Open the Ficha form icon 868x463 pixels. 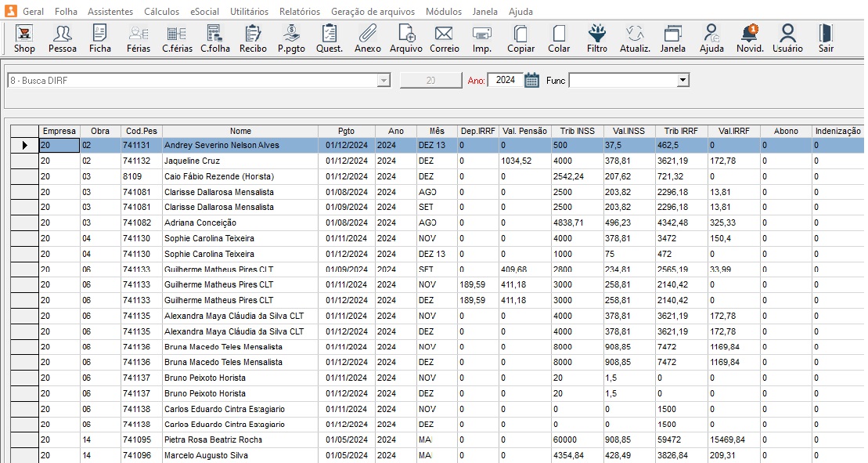(x=99, y=38)
